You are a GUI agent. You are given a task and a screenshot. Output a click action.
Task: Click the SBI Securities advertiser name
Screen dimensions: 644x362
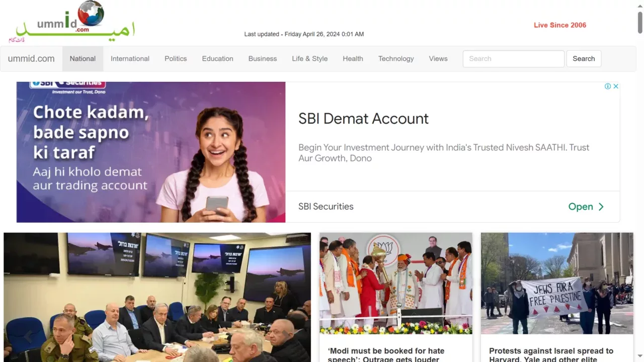click(x=326, y=207)
